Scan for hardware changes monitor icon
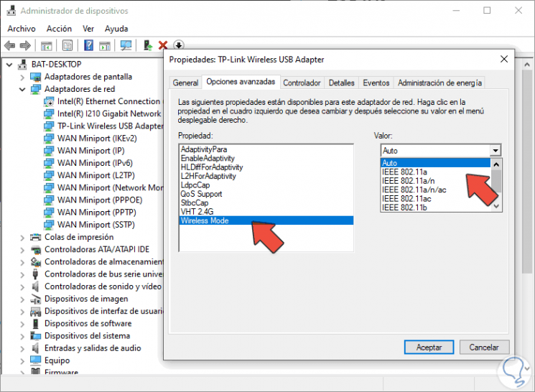The height and width of the screenshot is (392, 535). [126, 45]
